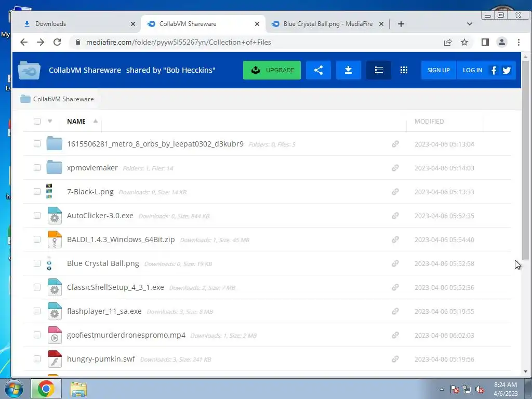The width and height of the screenshot is (532, 399).
Task: Open the hungry-pumkin.swf file link
Action: [101, 359]
